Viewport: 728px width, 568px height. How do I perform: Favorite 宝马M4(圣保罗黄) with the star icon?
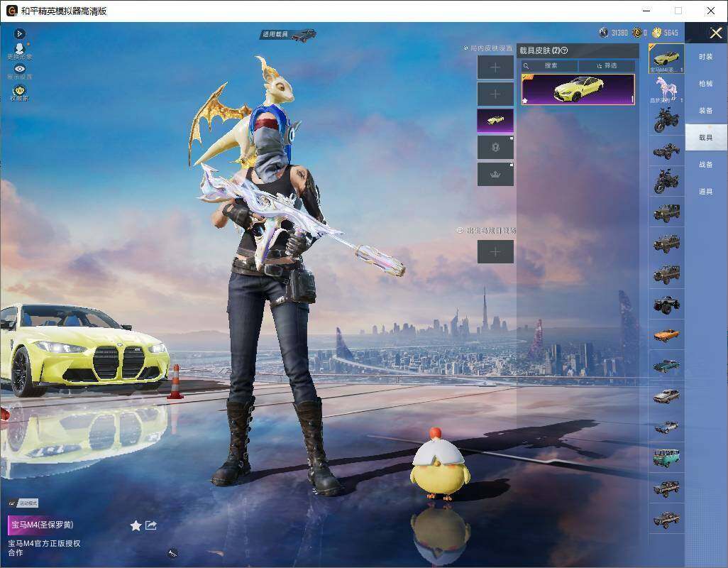pyautogui.click(x=136, y=525)
